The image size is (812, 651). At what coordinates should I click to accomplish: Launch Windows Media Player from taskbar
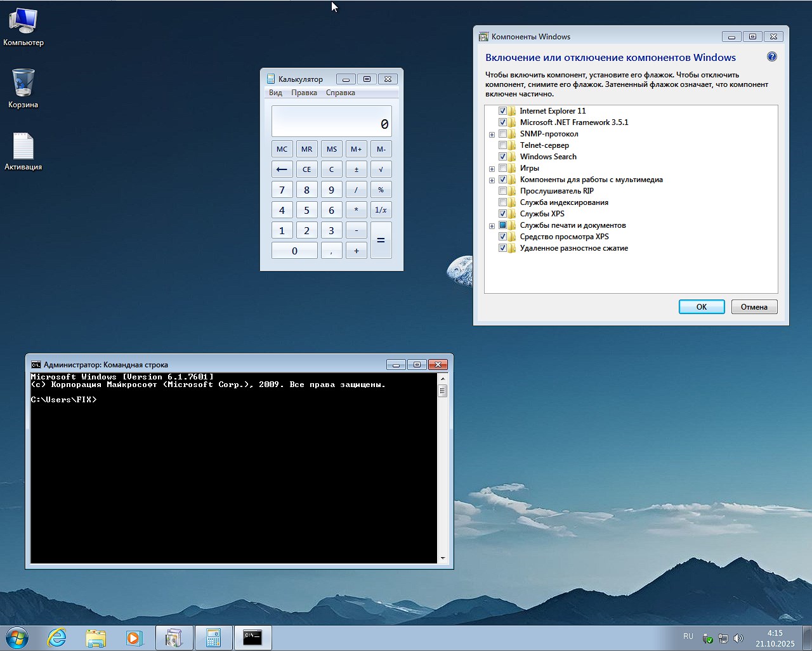[134, 638]
